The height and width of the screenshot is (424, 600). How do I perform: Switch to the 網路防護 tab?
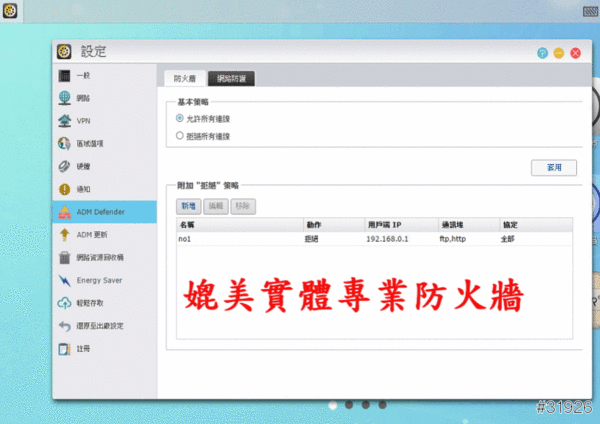231,77
